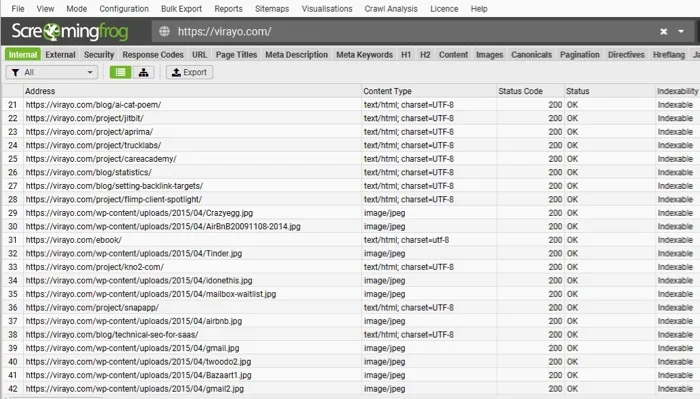Viewport: 700px width, 399px height.
Task: Sort by the Indexability column header
Action: [678, 91]
